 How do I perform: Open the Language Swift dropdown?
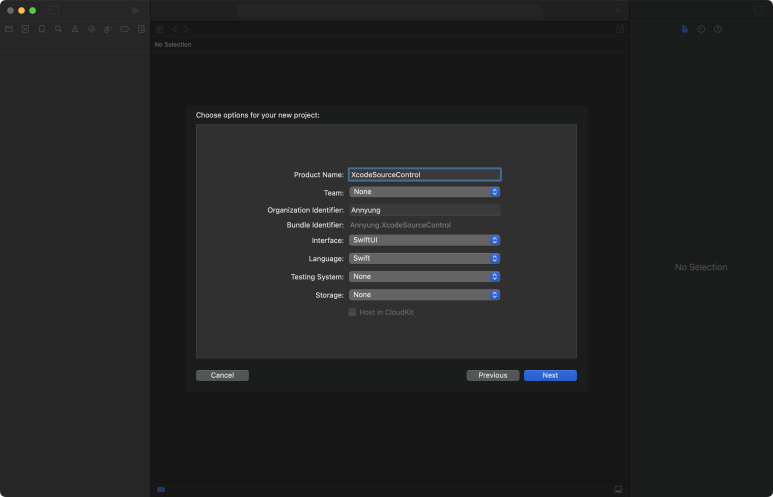pyautogui.click(x=424, y=258)
